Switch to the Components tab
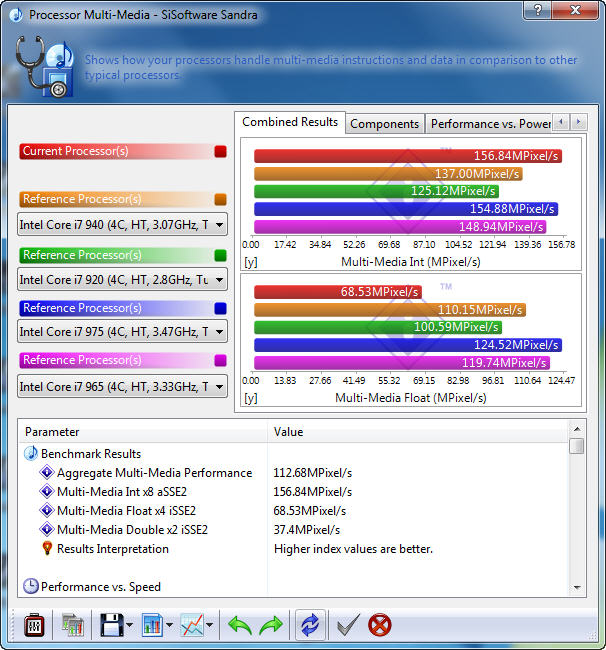The image size is (606, 650). point(384,124)
